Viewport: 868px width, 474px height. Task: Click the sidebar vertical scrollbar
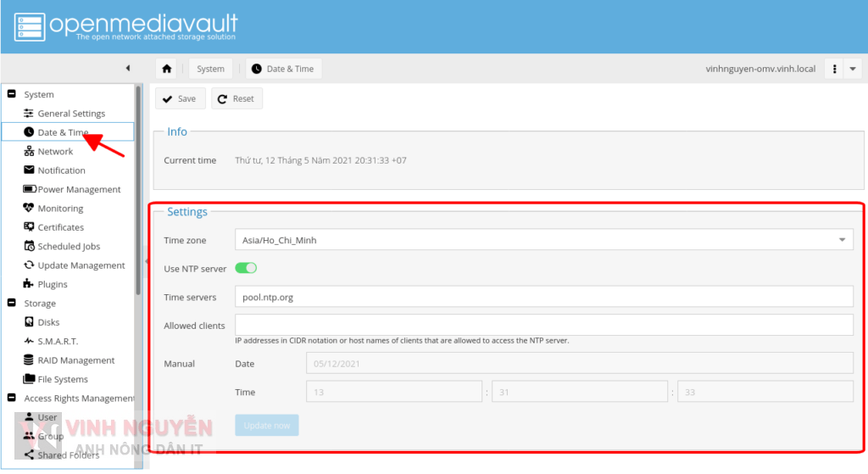[138, 187]
